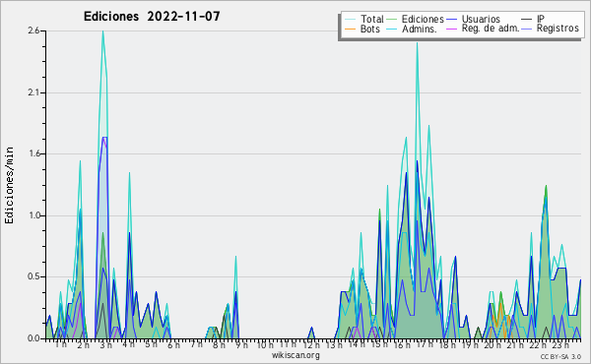This screenshot has height=364, width=591.
Task: Click the Bots orange legend line
Action: click(350, 29)
